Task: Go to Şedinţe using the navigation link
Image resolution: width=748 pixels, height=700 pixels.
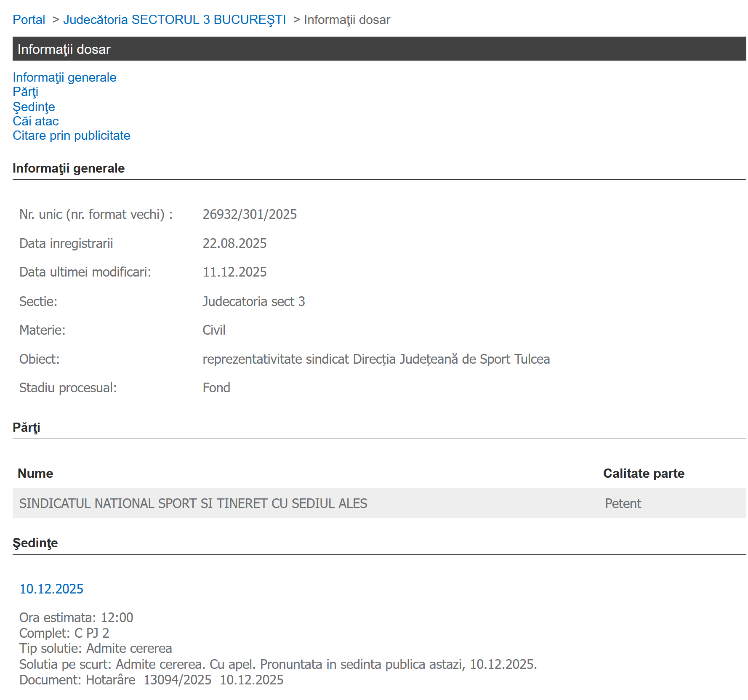Action: pos(34,106)
